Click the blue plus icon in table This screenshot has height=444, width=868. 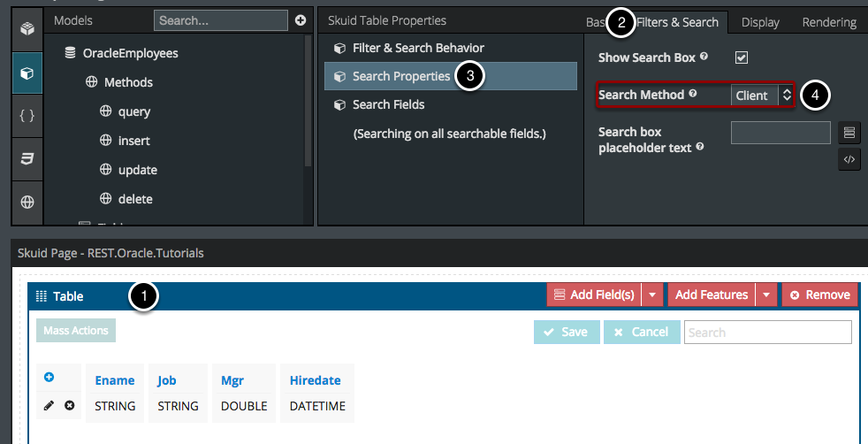[x=49, y=378]
